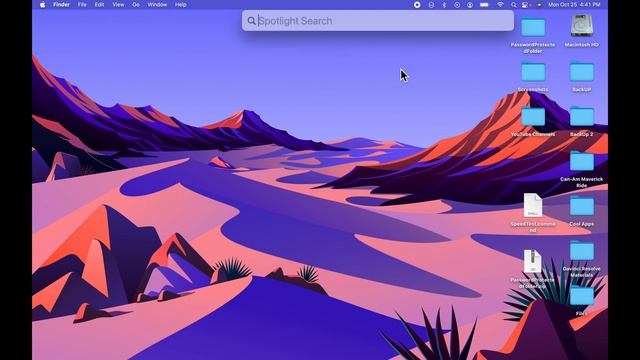640x360 pixels.
Task: Select the Macintosh HD drive icon
Action: 582,26
